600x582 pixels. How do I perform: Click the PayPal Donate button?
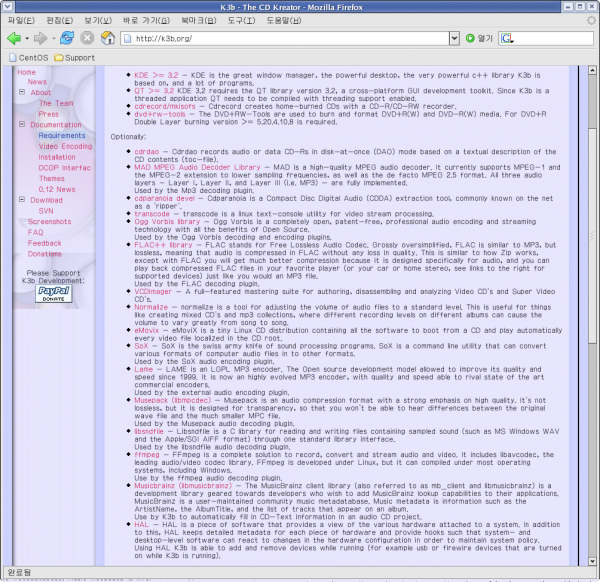[54, 294]
